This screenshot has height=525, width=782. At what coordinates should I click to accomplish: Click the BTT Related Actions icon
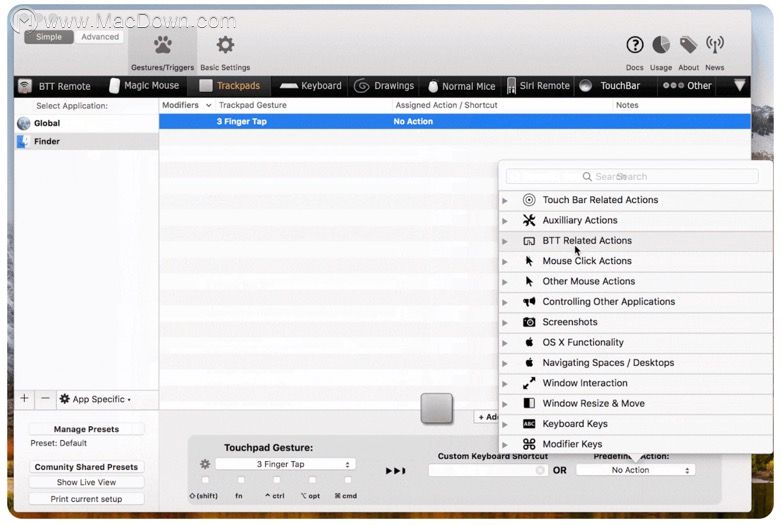pyautogui.click(x=529, y=241)
